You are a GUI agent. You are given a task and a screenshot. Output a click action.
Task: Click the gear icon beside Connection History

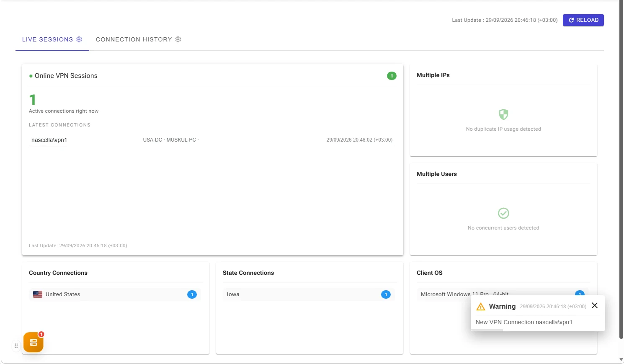tap(178, 39)
